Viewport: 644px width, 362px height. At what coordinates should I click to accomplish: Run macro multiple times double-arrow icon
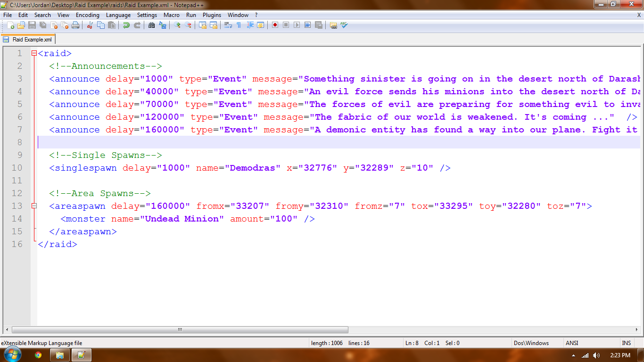(x=307, y=25)
